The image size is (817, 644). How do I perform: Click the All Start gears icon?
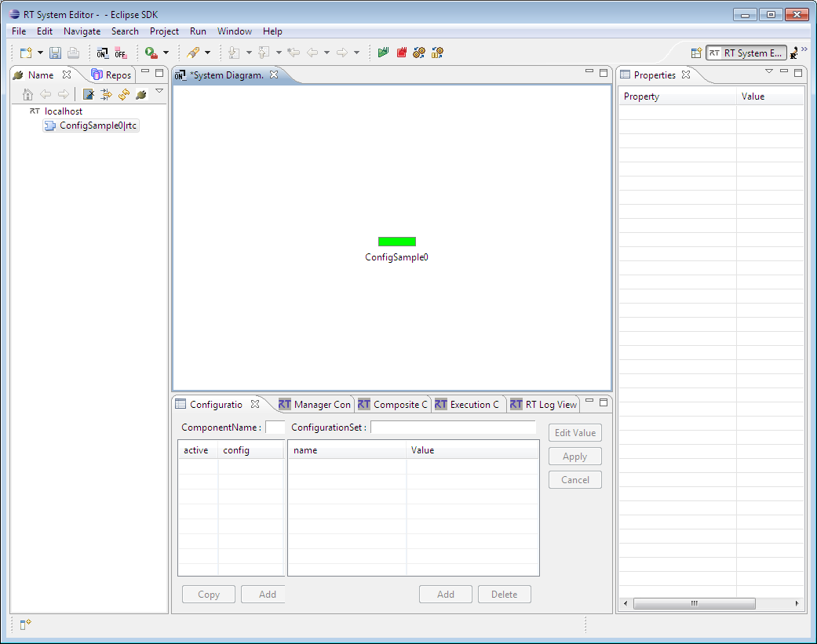coord(419,53)
